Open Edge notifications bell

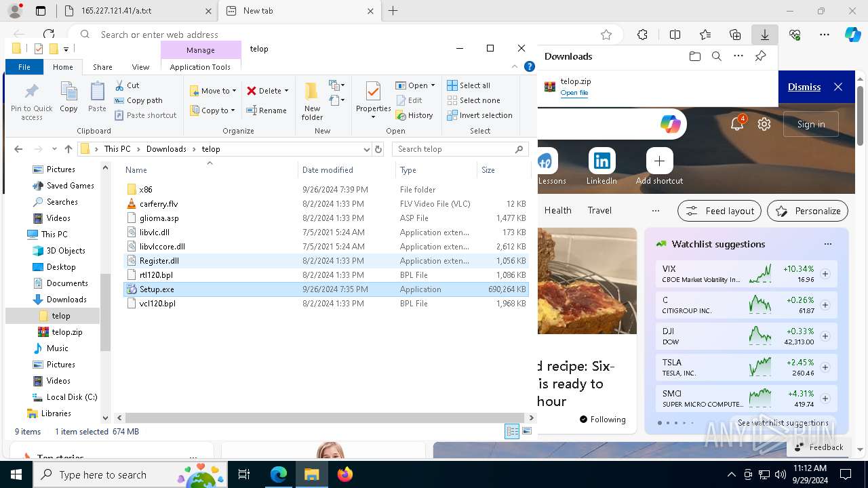tap(738, 124)
